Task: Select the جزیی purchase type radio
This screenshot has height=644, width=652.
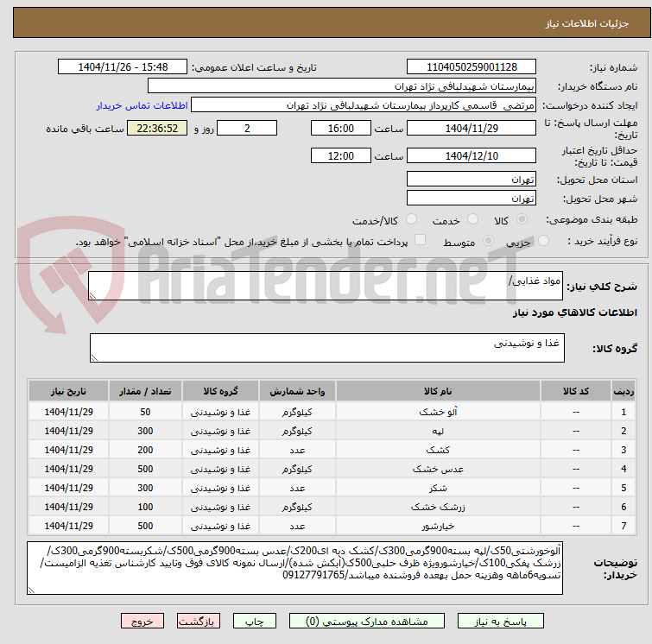Action: [543, 241]
